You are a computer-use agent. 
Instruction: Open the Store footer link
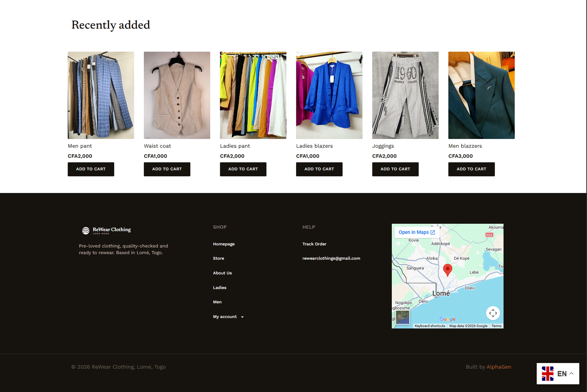point(219,259)
